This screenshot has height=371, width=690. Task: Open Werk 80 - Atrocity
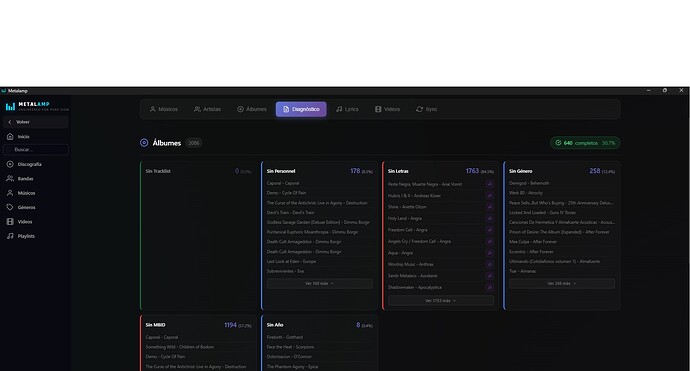pos(526,193)
